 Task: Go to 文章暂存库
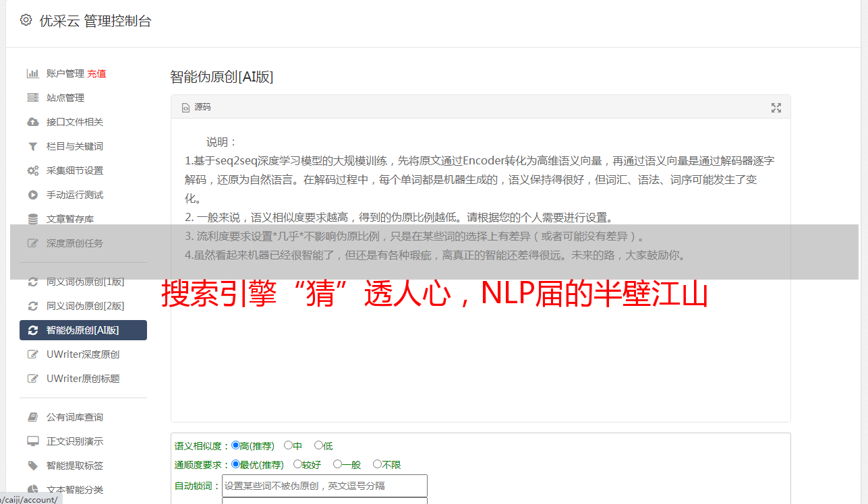70,219
